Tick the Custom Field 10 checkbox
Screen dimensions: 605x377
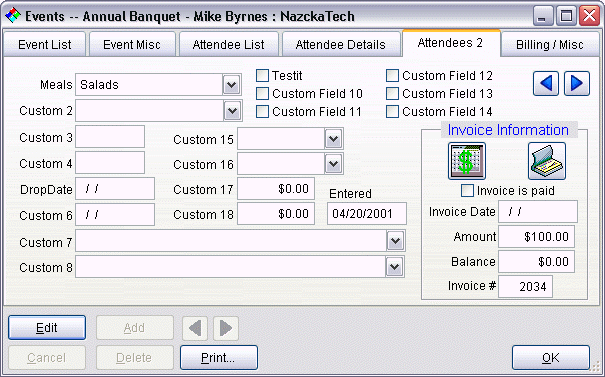tap(262, 94)
